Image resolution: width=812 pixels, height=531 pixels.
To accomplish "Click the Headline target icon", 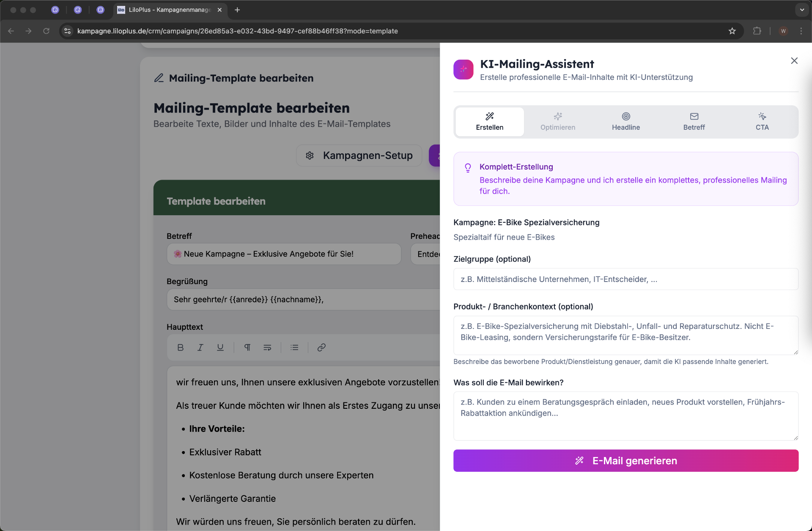I will (625, 116).
